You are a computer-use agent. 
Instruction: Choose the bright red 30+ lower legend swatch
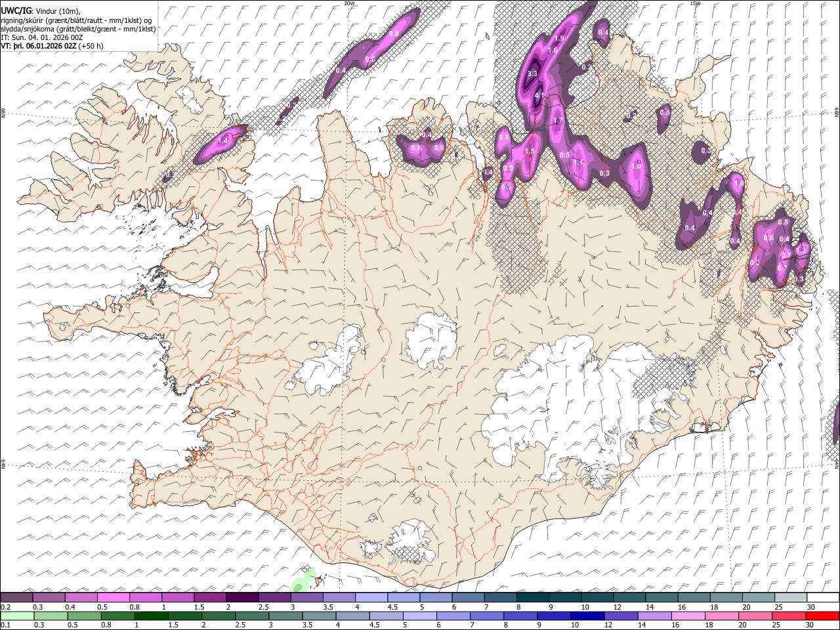(x=822, y=616)
